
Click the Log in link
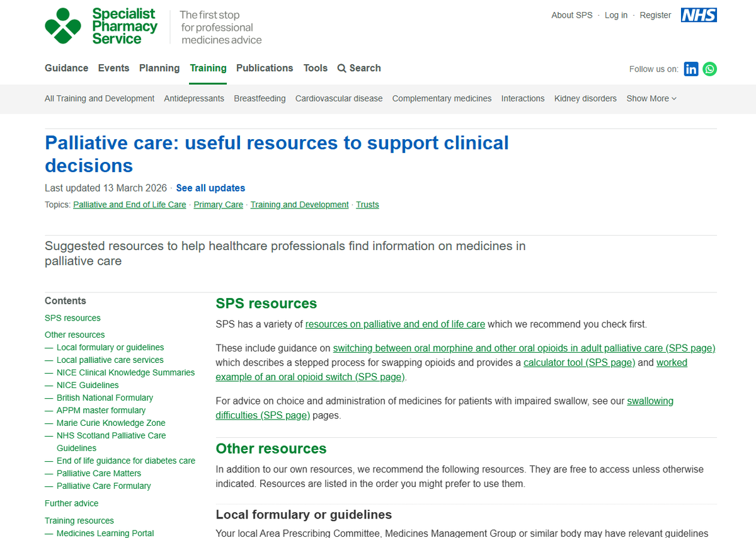(616, 15)
